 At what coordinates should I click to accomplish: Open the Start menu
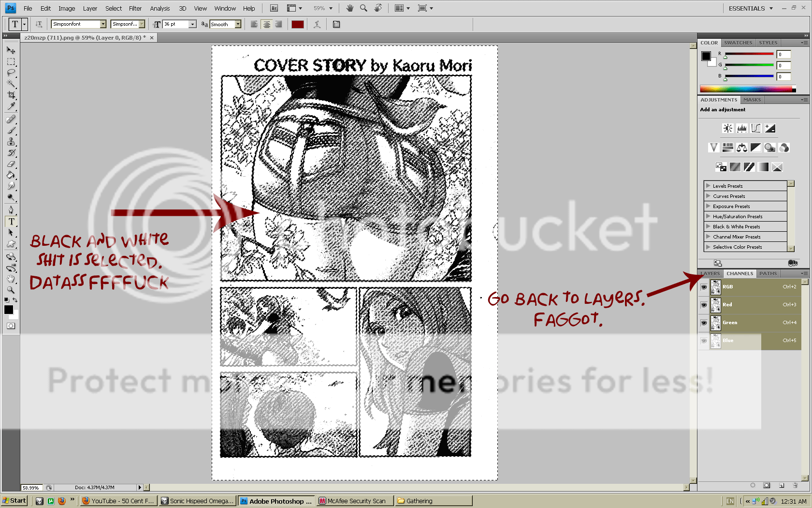(x=14, y=501)
